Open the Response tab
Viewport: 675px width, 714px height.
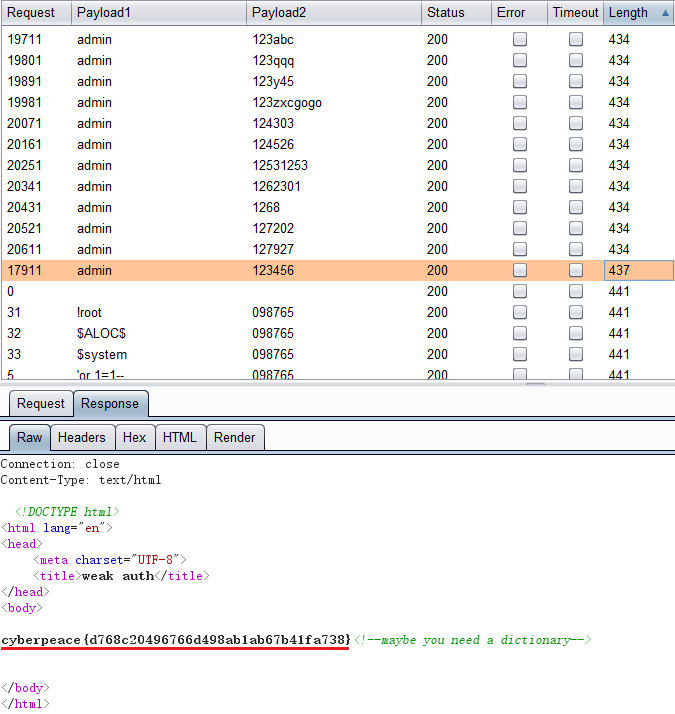[110, 404]
